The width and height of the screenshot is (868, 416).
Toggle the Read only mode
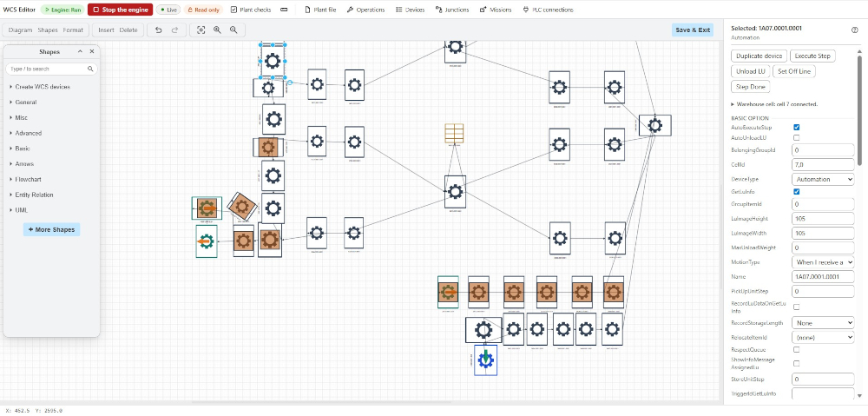tap(203, 10)
